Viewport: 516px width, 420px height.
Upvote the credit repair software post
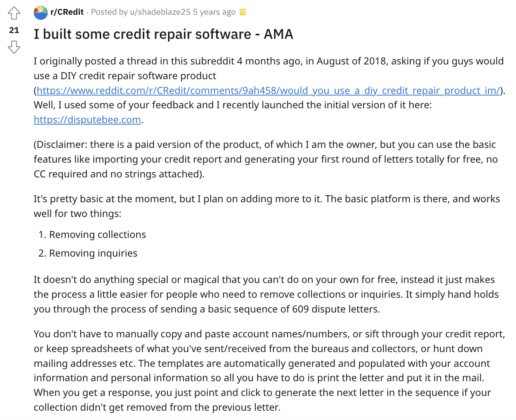[x=14, y=13]
